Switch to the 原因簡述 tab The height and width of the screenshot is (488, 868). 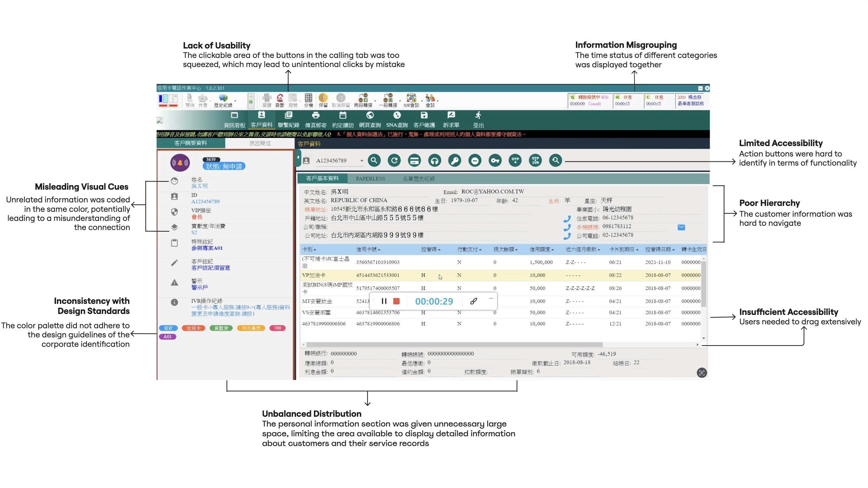coord(260,143)
